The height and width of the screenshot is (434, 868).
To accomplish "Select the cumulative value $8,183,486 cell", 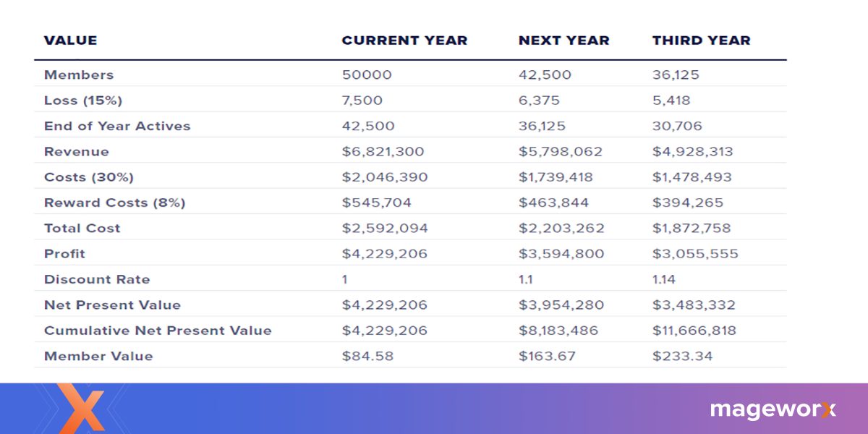I will tap(561, 331).
